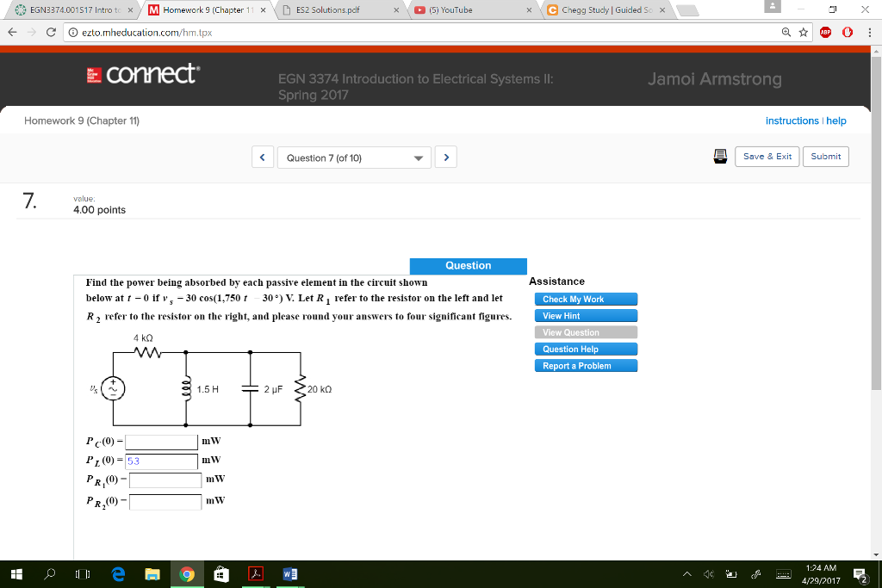The width and height of the screenshot is (882, 588).
Task: Select the View Question option
Action: pyautogui.click(x=586, y=332)
